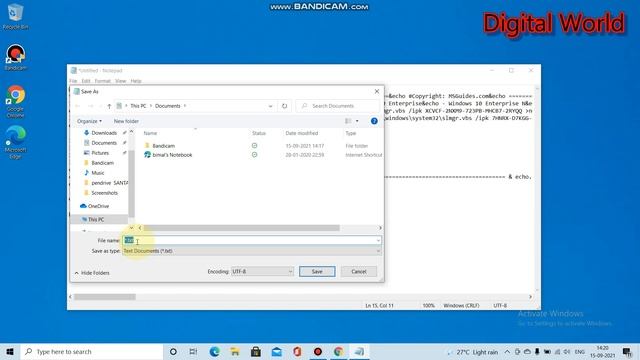Select Bandicam in the navigation pane
Viewport: 640px width, 360px height.
tap(101, 163)
